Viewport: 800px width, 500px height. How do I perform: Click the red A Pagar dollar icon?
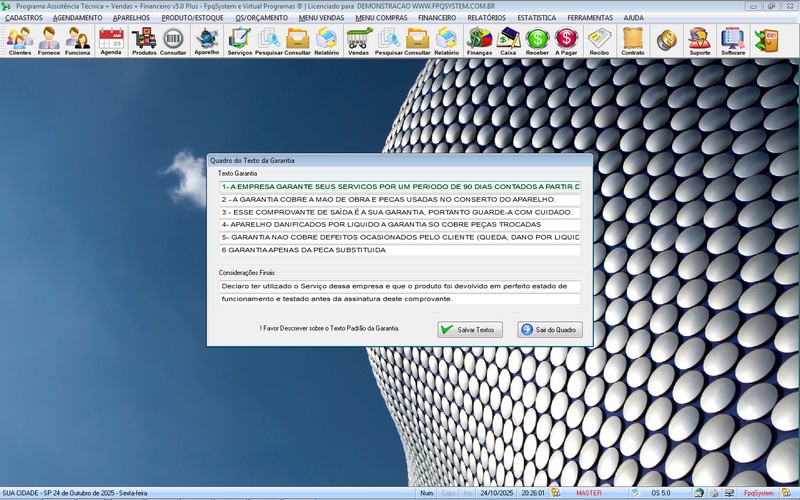(566, 41)
